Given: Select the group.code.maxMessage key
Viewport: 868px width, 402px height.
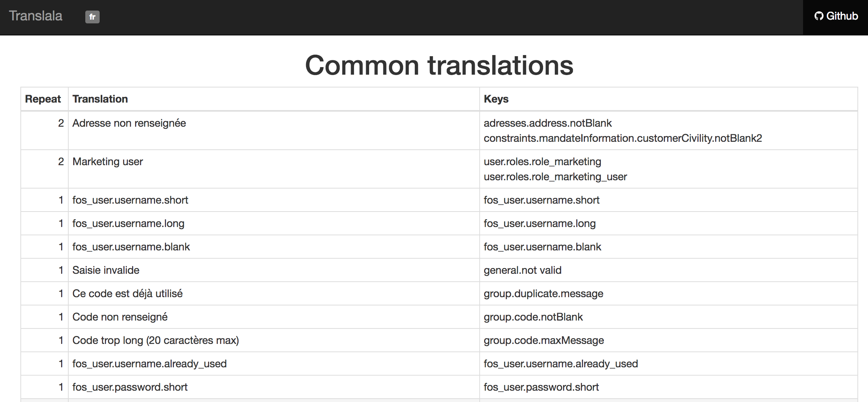Looking at the screenshot, I should click(544, 341).
